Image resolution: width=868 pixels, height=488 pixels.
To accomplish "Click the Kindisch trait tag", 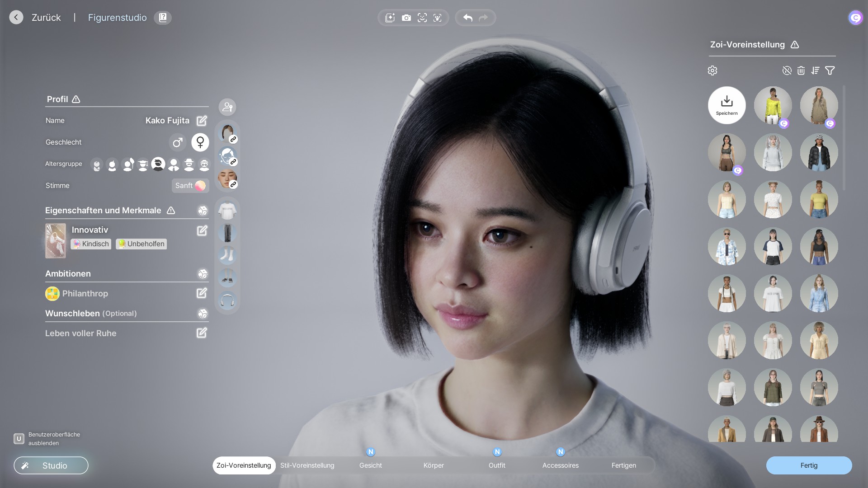I will (91, 244).
